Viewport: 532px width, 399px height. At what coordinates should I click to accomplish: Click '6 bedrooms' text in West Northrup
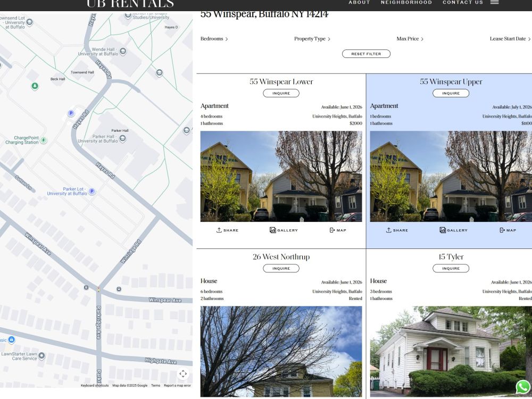coord(211,292)
